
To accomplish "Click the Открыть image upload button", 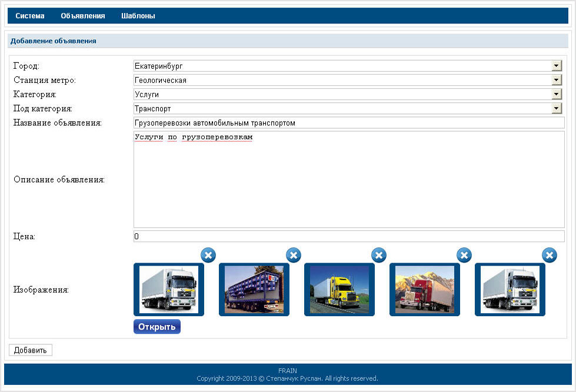I will pyautogui.click(x=157, y=327).
